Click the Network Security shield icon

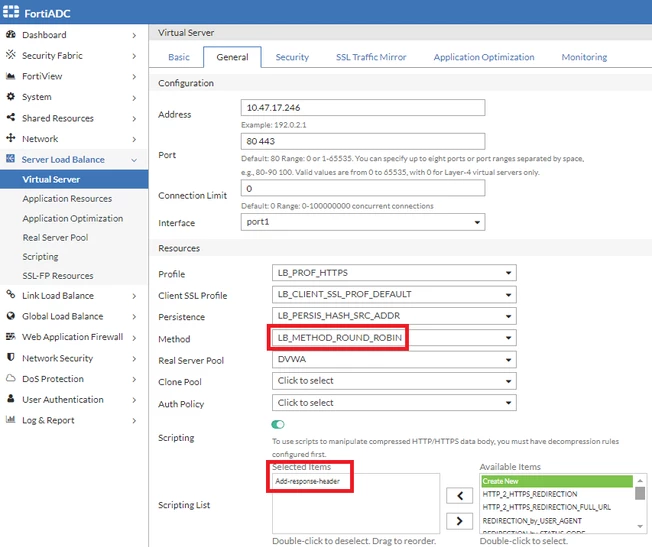(11, 357)
